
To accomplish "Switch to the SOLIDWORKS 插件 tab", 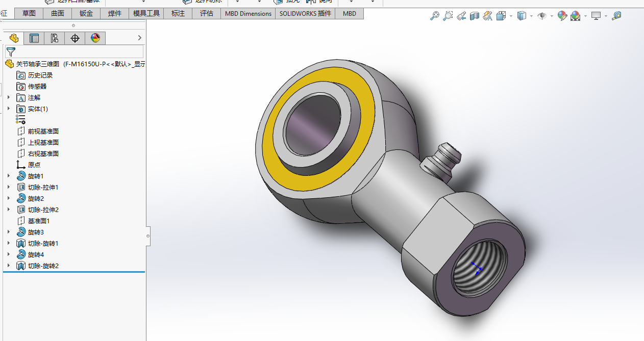I will 305,13.
